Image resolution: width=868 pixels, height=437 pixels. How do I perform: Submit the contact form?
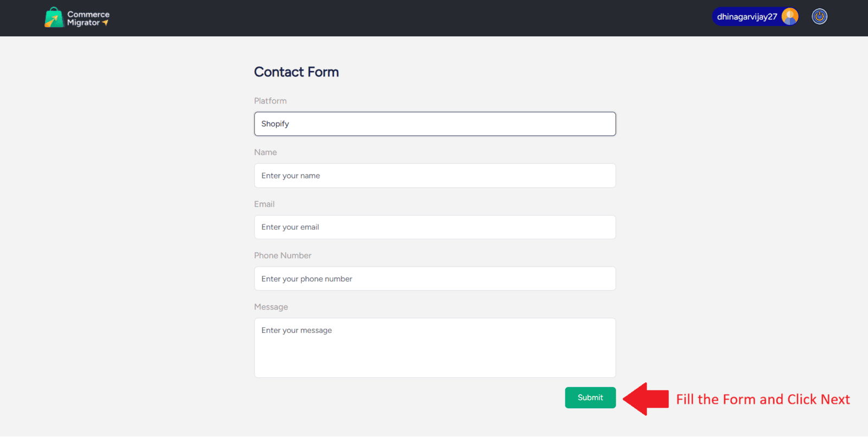[590, 397]
